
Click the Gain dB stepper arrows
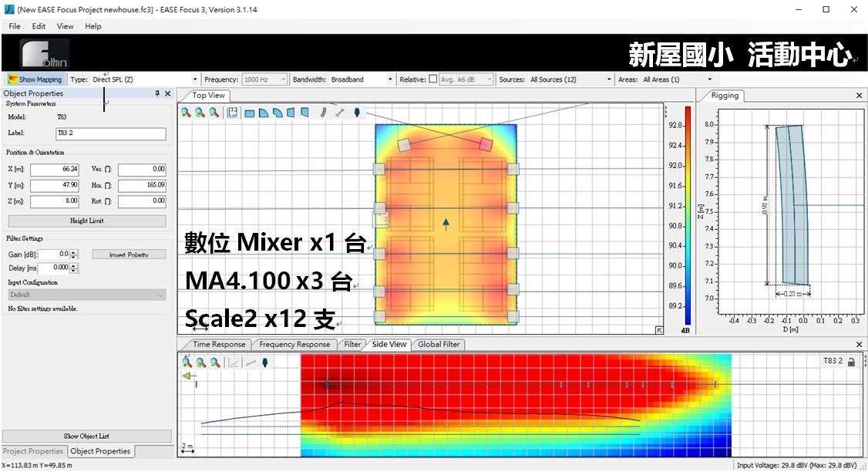coord(74,255)
